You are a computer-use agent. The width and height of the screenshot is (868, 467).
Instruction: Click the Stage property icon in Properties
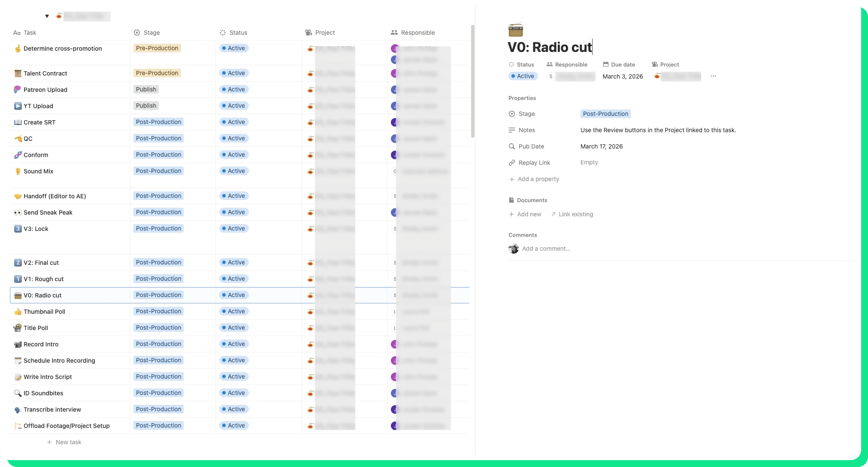pyautogui.click(x=511, y=114)
